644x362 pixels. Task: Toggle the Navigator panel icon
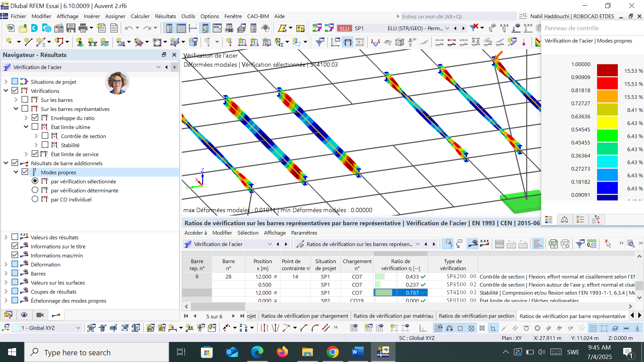169,28
